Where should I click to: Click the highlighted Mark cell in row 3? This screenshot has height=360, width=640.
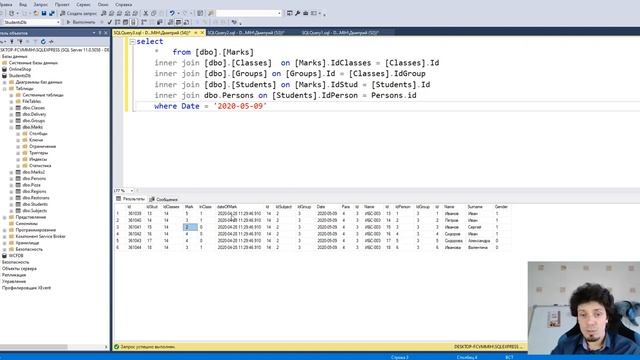click(190, 227)
